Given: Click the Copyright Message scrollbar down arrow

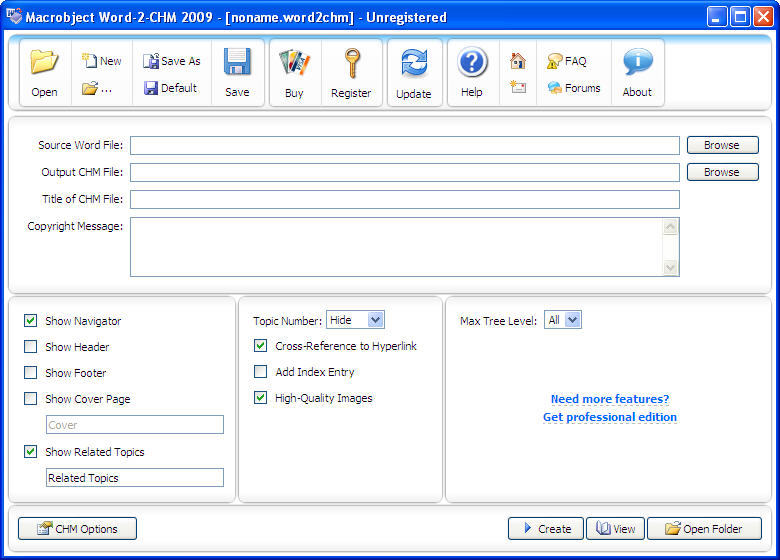Looking at the screenshot, I should coord(670,267).
